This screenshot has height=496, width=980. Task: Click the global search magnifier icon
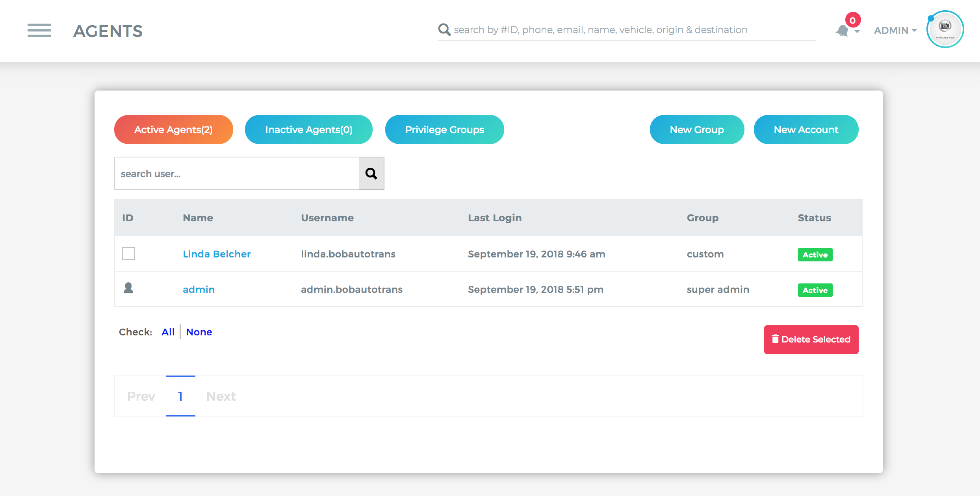click(x=444, y=30)
